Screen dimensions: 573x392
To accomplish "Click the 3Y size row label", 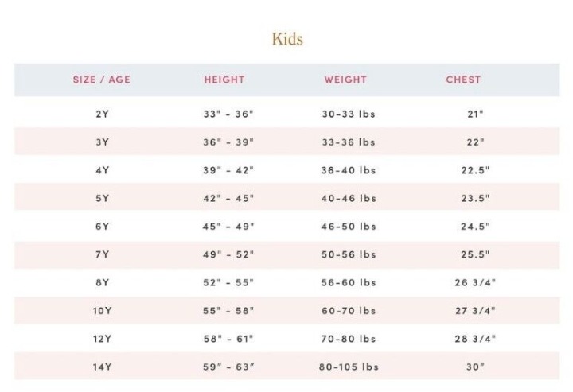I will point(103,142).
